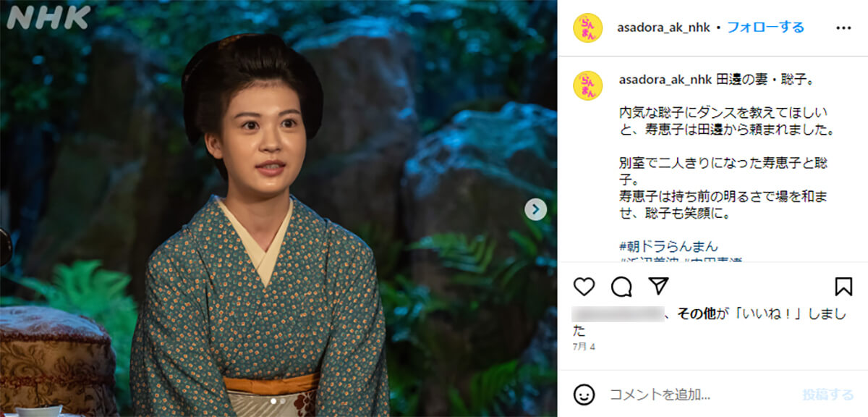Advance to next photo with arrow
The width and height of the screenshot is (868, 417).
click(x=535, y=210)
